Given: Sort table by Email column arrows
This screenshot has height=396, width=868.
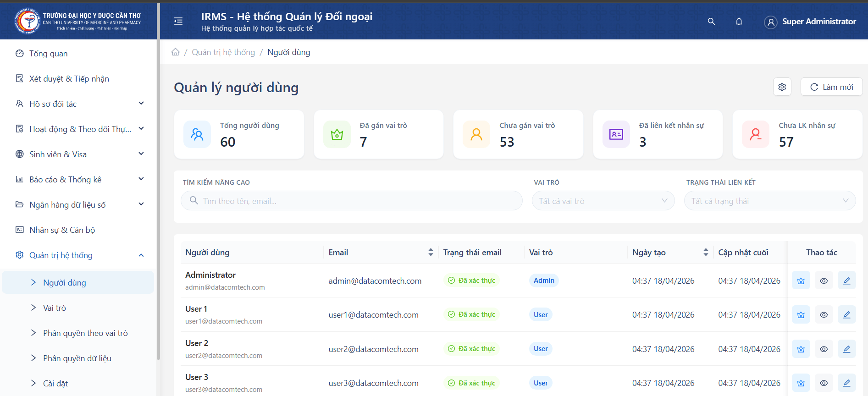Looking at the screenshot, I should (x=430, y=253).
